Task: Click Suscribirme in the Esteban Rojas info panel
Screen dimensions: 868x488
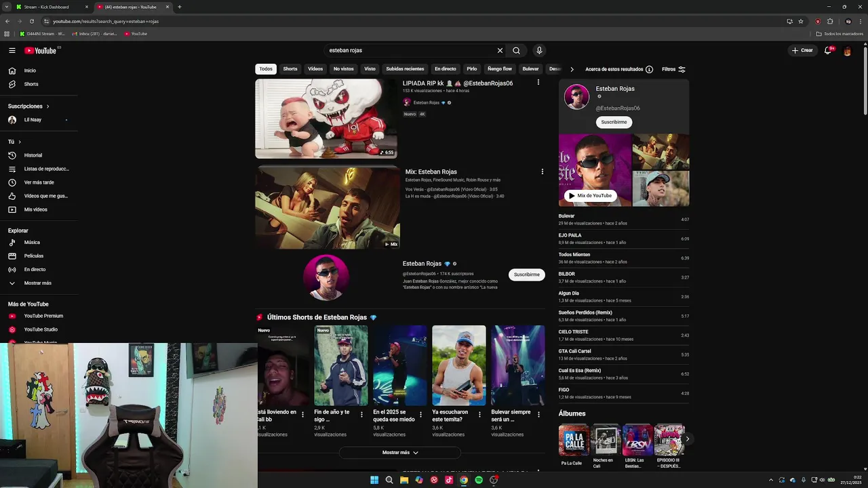Action: [x=614, y=122]
